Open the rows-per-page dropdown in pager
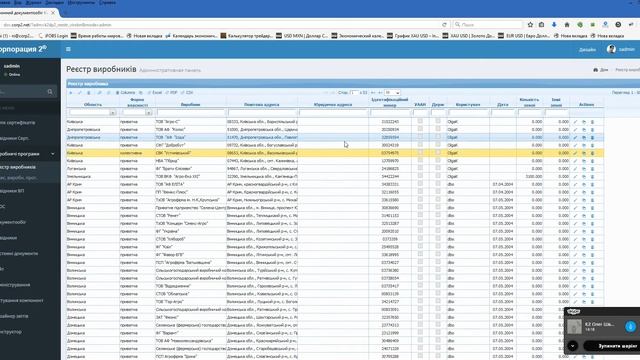 392,93
